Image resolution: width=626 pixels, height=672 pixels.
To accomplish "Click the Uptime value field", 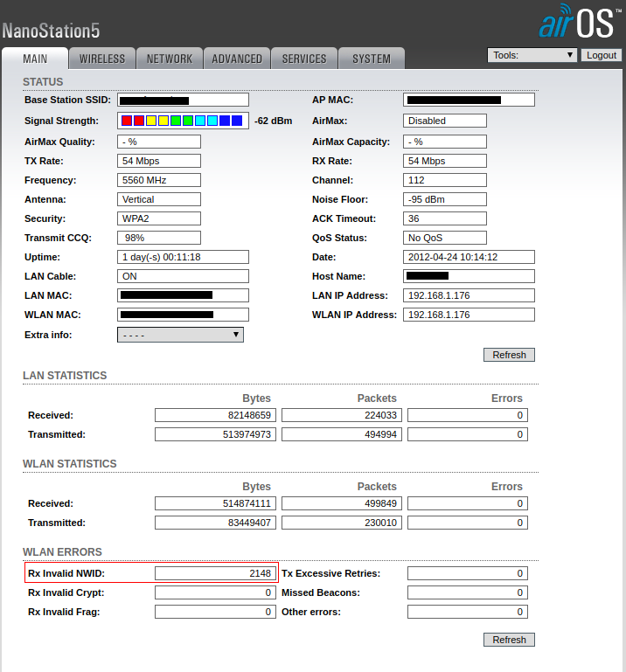I will (x=183, y=257).
